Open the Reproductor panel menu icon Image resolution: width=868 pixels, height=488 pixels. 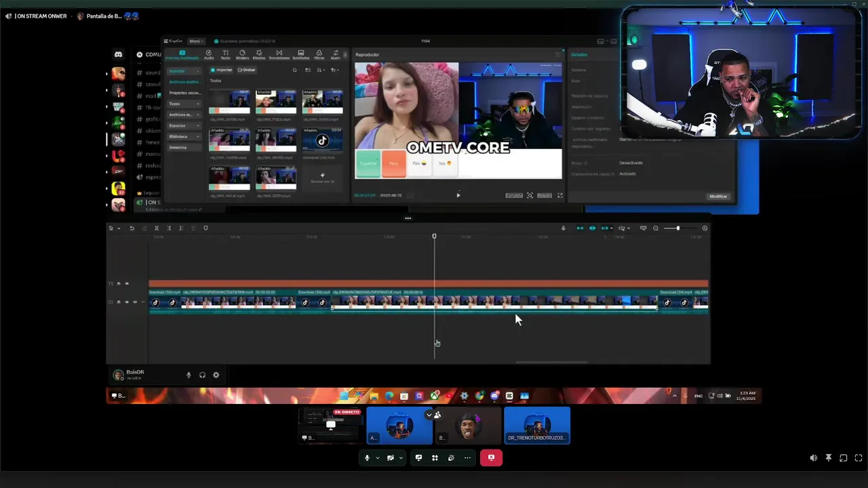tap(557, 54)
